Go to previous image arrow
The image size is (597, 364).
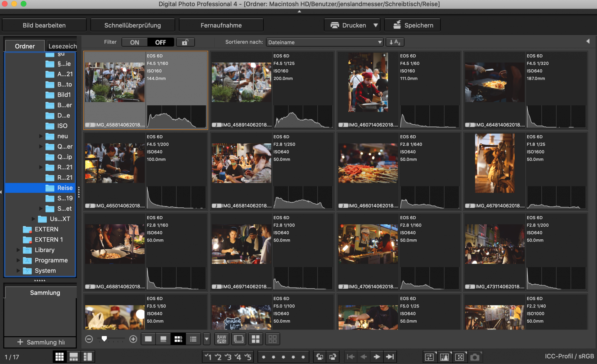point(363,357)
